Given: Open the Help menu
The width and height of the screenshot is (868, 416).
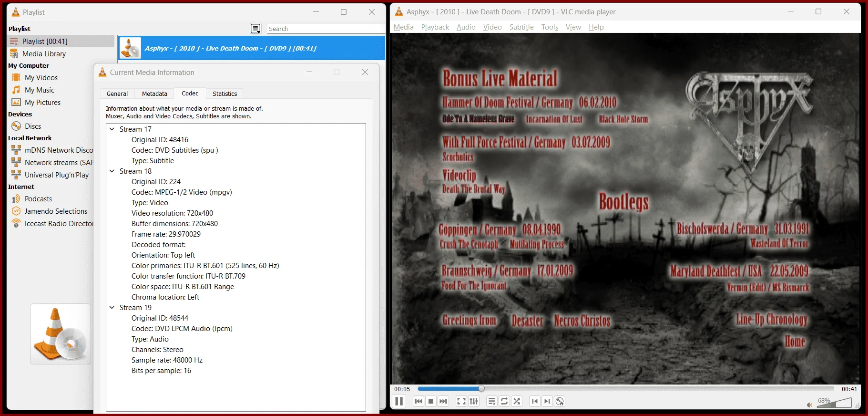Looking at the screenshot, I should pyautogui.click(x=596, y=27).
